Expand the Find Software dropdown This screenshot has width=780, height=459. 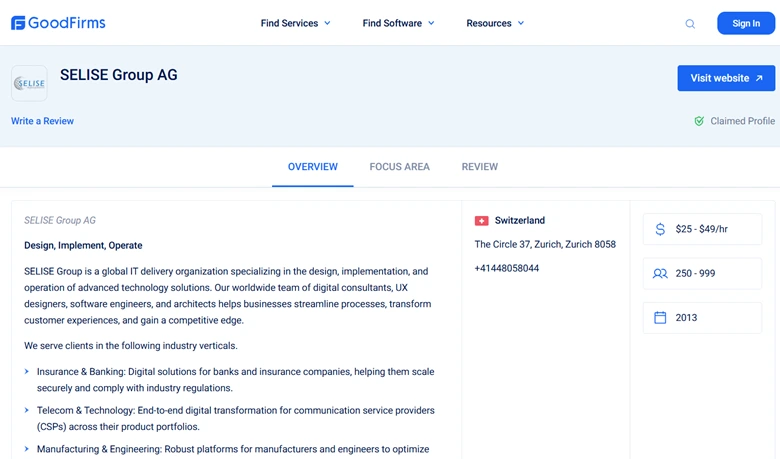(x=398, y=23)
